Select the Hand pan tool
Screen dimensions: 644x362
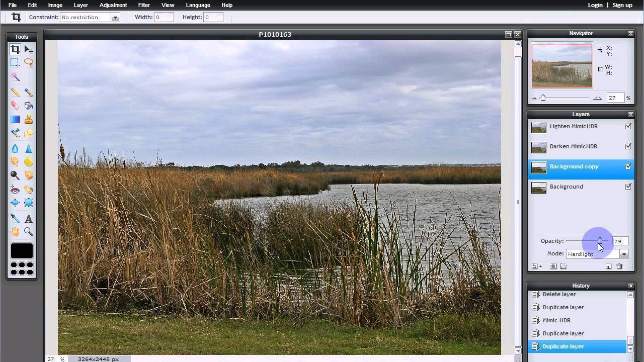pyautogui.click(x=15, y=232)
